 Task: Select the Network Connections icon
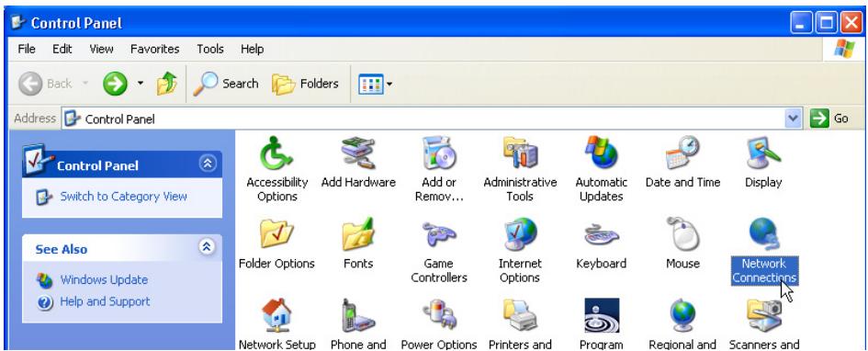pos(763,234)
